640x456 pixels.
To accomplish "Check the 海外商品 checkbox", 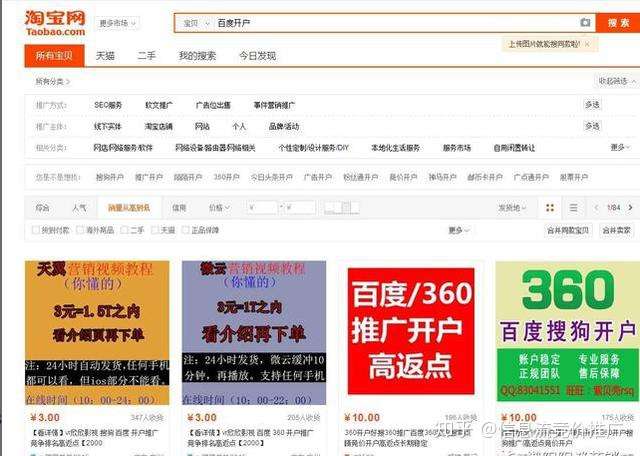I will coord(80,230).
